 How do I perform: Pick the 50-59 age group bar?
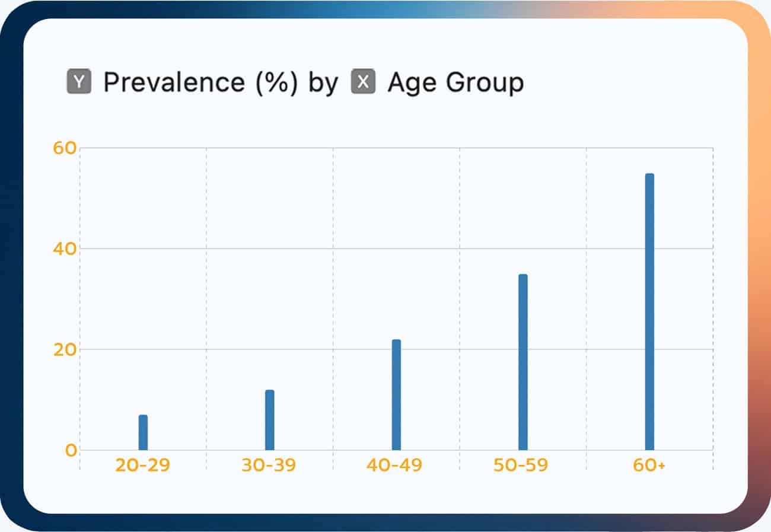(523, 362)
